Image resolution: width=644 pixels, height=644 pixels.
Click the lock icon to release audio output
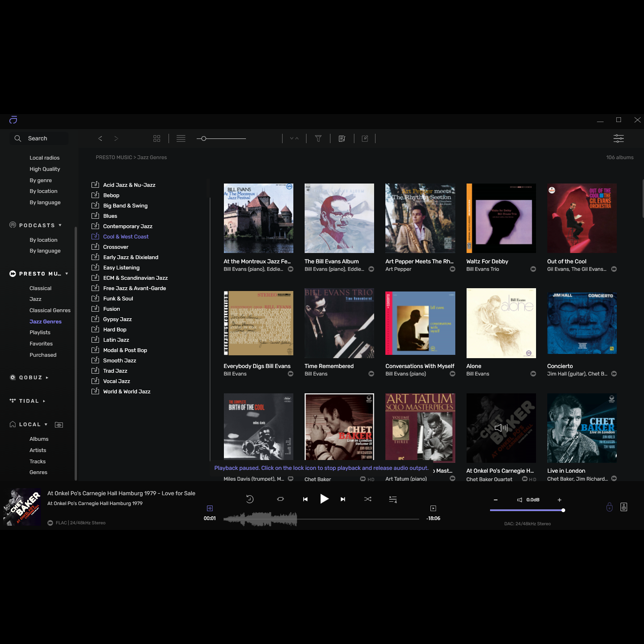pyautogui.click(x=609, y=507)
